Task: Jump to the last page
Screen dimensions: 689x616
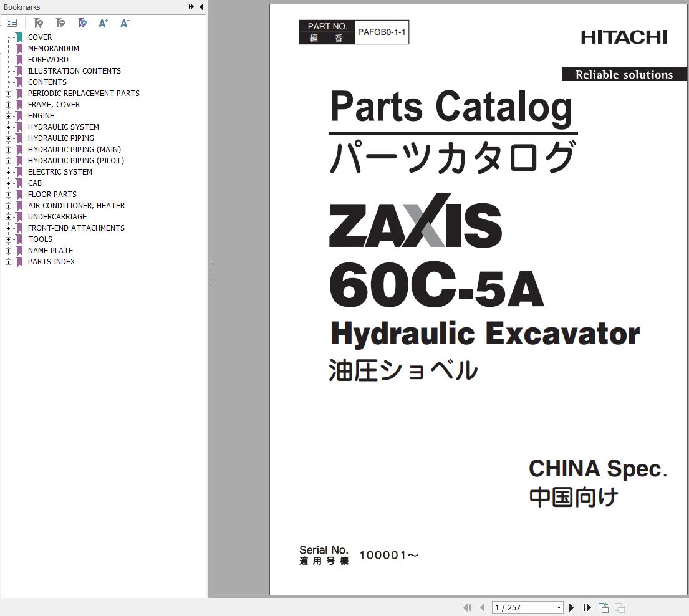Action: point(587,607)
